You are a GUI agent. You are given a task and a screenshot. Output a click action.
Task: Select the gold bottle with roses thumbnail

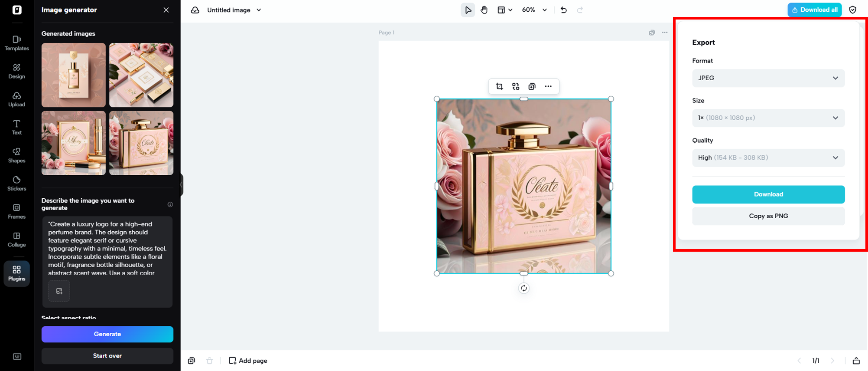click(141, 143)
